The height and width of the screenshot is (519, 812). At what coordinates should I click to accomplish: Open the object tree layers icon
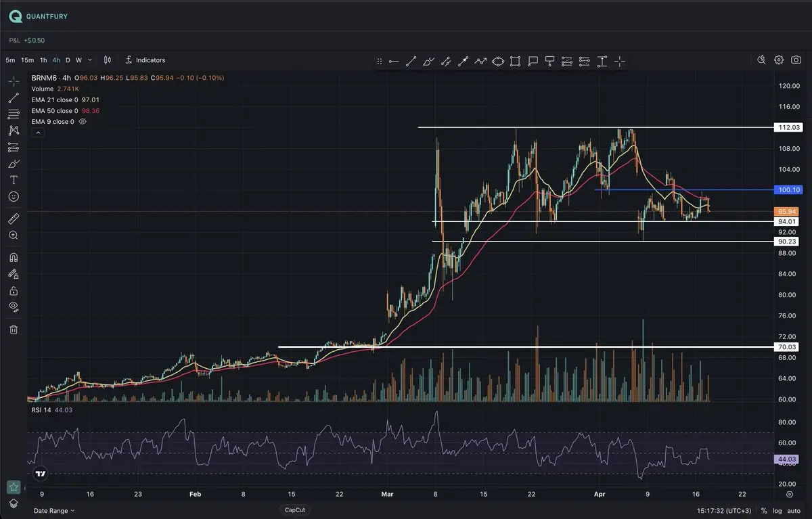[x=14, y=503]
